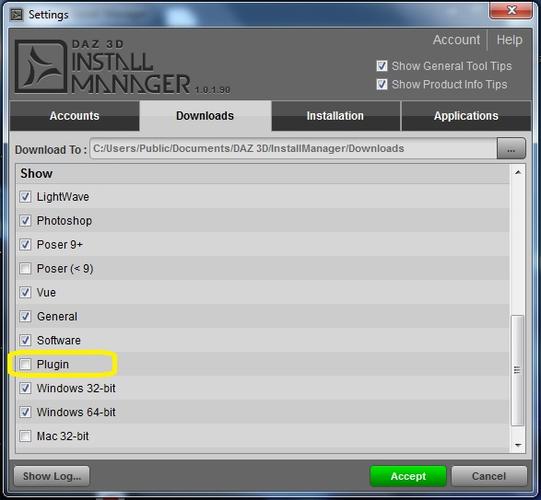Click the Windows 64-bit label
This screenshot has height=500, width=541.
pyautogui.click(x=76, y=412)
